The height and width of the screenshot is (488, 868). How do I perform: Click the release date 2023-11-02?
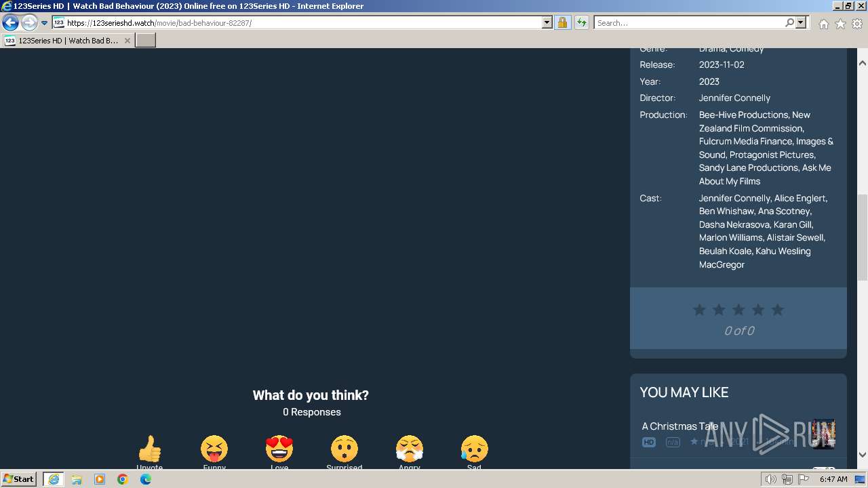tap(722, 64)
